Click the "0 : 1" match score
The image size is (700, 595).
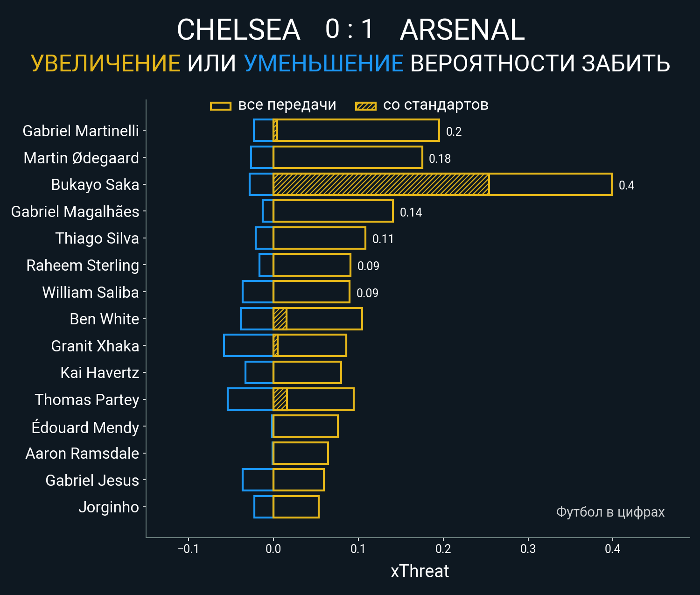click(350, 29)
